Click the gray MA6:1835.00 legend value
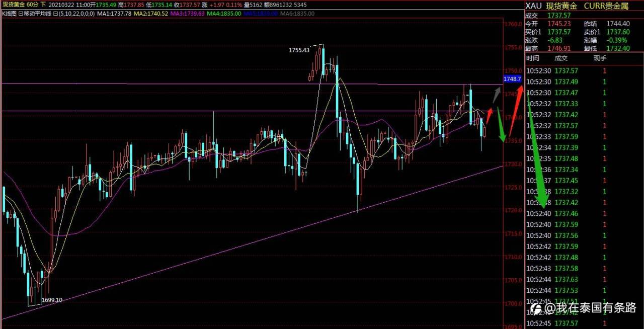Viewport: 644px width, 329px height. [296, 13]
